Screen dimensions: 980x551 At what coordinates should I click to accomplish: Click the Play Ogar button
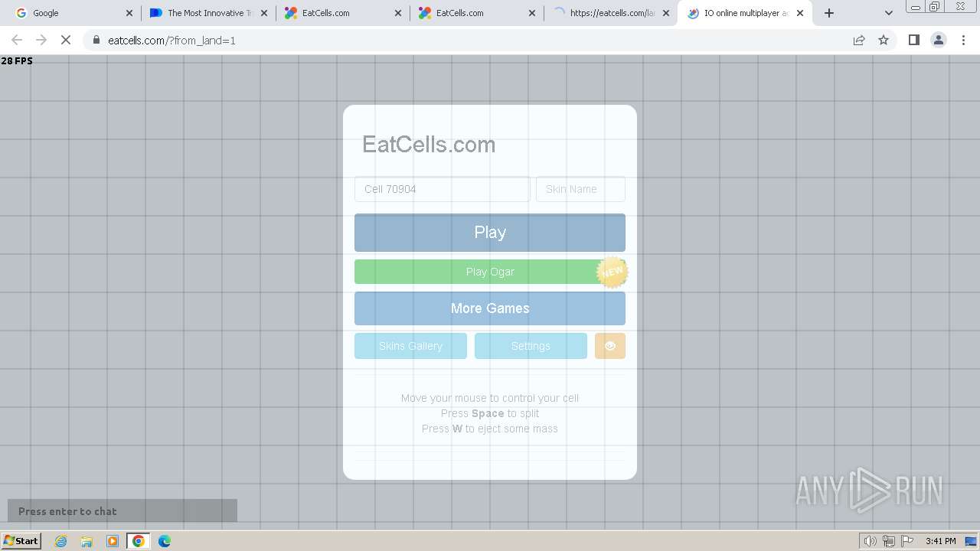pos(490,272)
